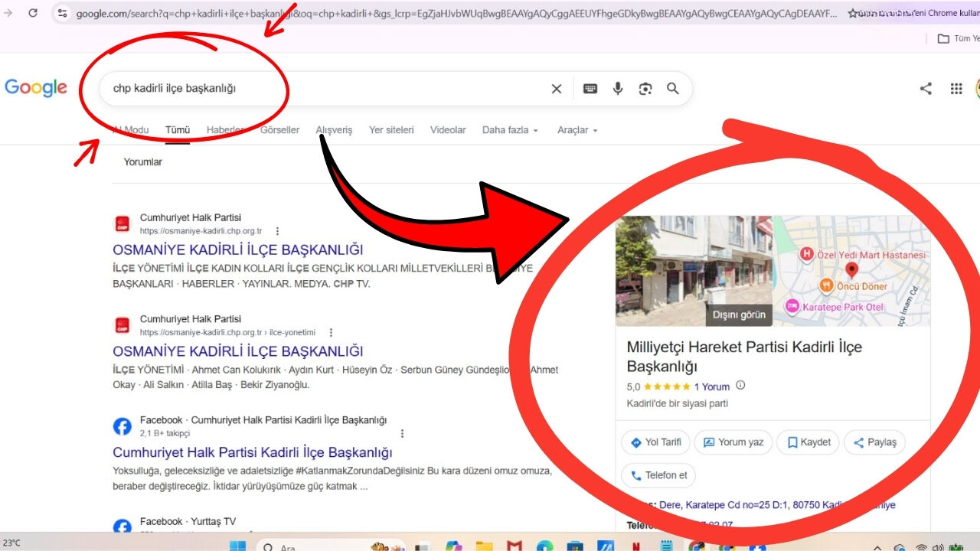Open three-dot menu for the ilce-yonetimi result

coord(331,332)
